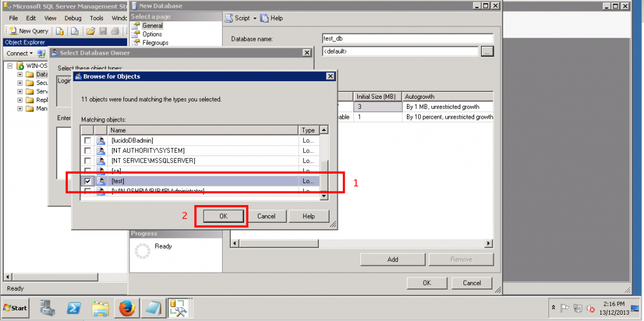Click the Database name input field
644x321 pixels.
(408, 38)
